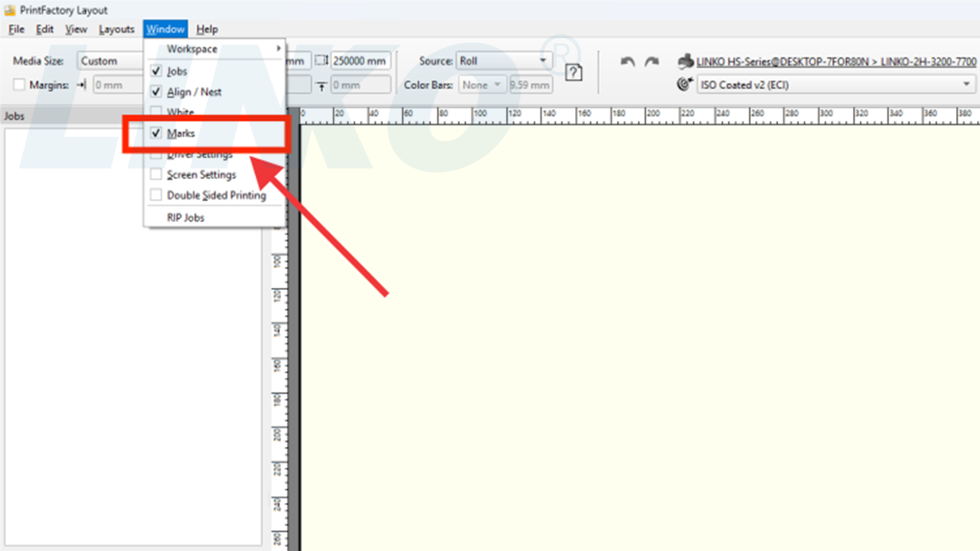Open the Source Roll dropdown
Screen dimensions: 980x551
pyautogui.click(x=505, y=61)
